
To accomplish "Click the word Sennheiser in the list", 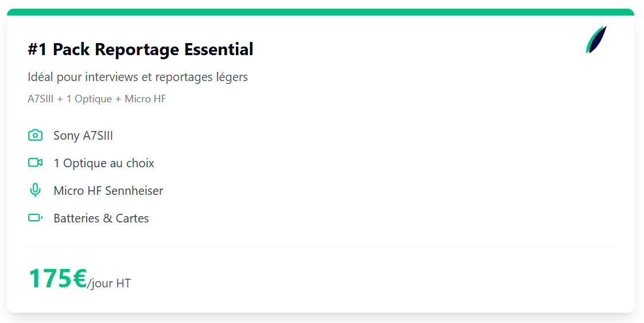I will pos(134,190).
